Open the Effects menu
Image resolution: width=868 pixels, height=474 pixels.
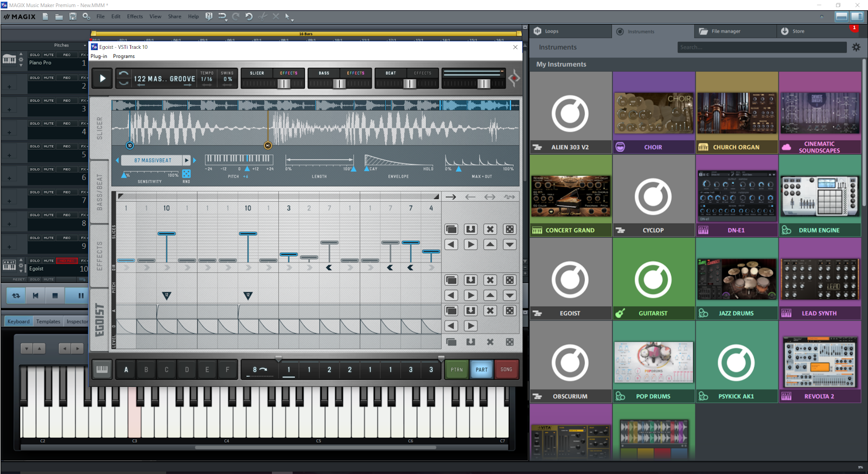(135, 17)
